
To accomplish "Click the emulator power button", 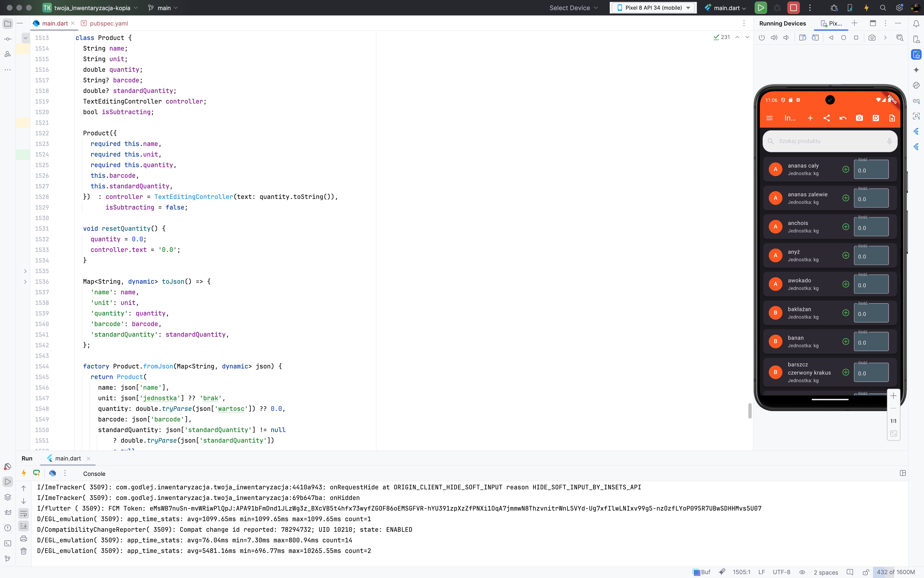I will pyautogui.click(x=762, y=38).
